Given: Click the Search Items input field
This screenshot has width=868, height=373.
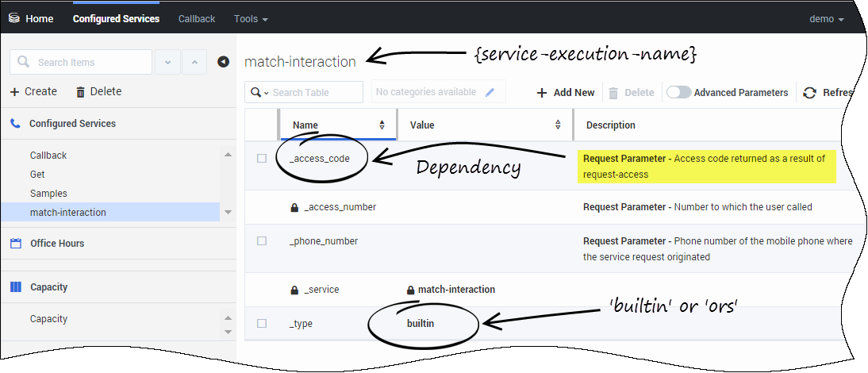Looking at the screenshot, I should tap(89, 62).
